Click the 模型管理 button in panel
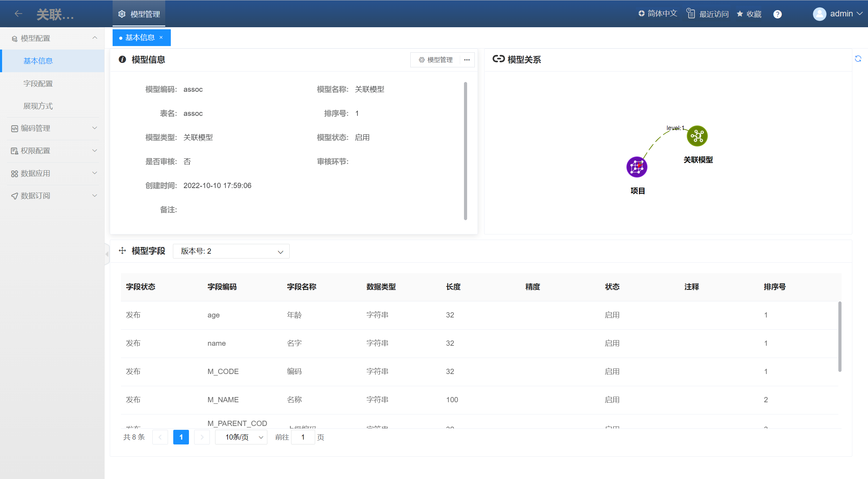The height and width of the screenshot is (479, 868). pyautogui.click(x=436, y=60)
